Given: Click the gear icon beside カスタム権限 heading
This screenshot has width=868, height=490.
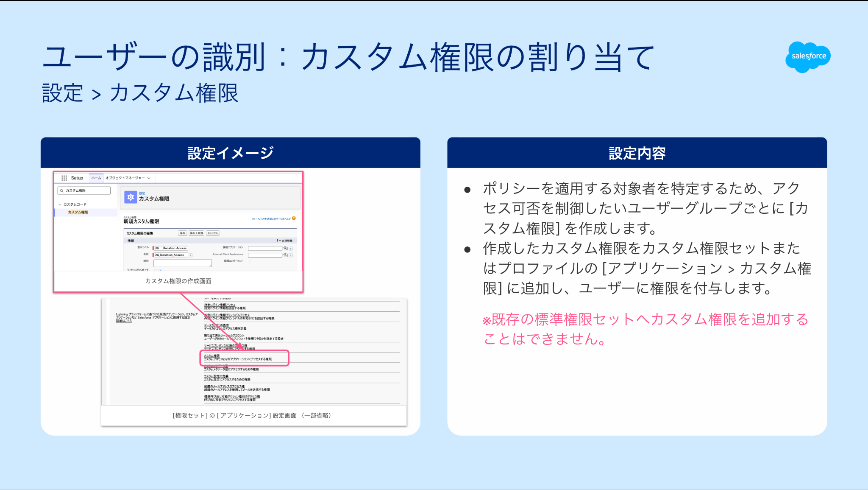Looking at the screenshot, I should click(x=131, y=197).
